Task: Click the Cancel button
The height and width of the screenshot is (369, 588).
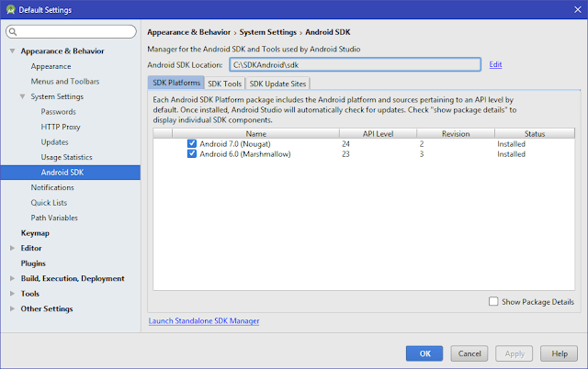Action: click(x=469, y=353)
